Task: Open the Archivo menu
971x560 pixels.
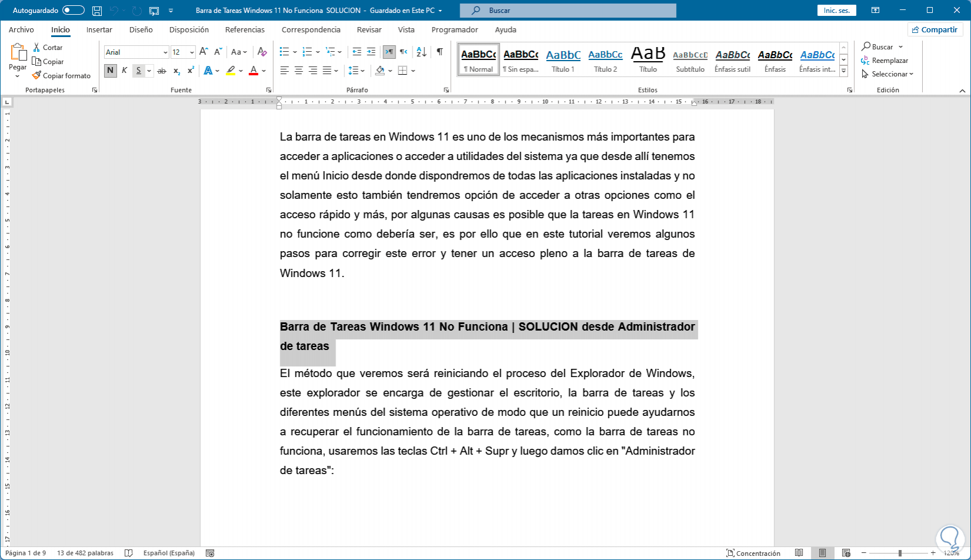Action: 21,29
